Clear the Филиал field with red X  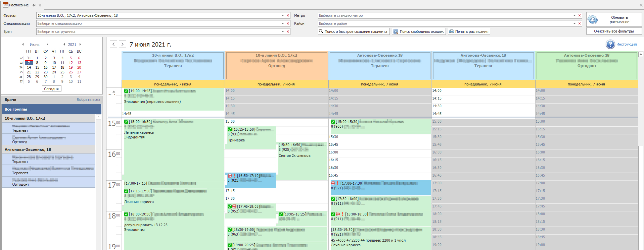click(x=288, y=15)
